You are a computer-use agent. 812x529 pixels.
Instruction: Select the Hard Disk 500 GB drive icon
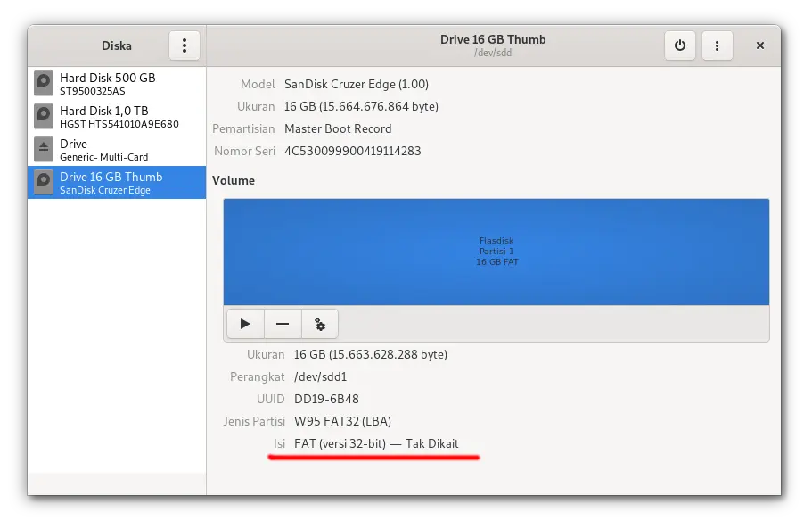point(44,83)
